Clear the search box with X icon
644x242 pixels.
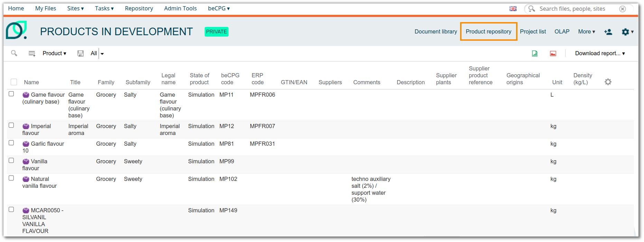(623, 9)
